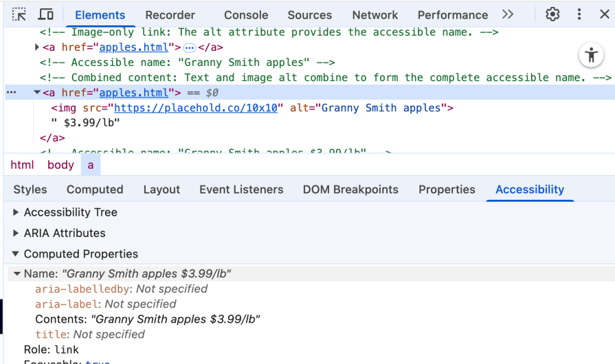Switch to the Computed pane
This screenshot has height=364, width=615.
pos(95,190)
